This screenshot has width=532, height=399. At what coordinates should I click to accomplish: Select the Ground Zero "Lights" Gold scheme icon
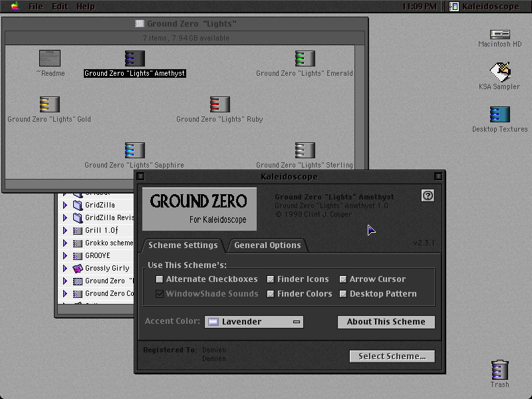(49, 104)
